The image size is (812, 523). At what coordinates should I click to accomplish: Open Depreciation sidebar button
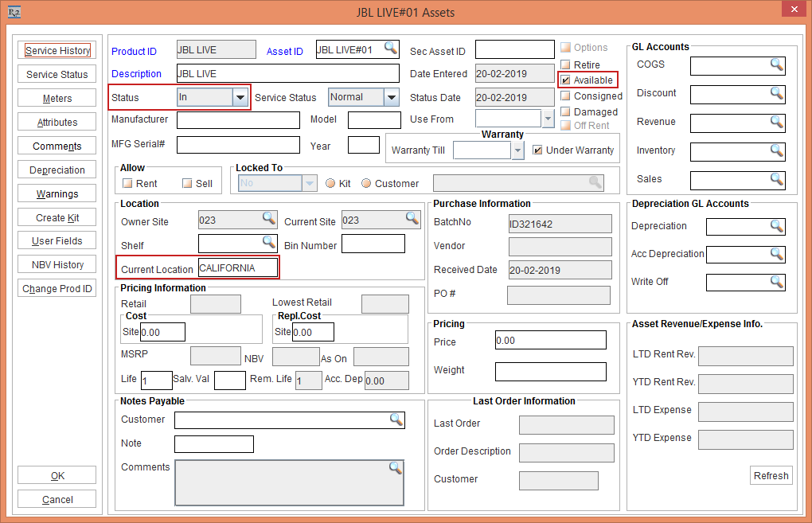pos(57,170)
